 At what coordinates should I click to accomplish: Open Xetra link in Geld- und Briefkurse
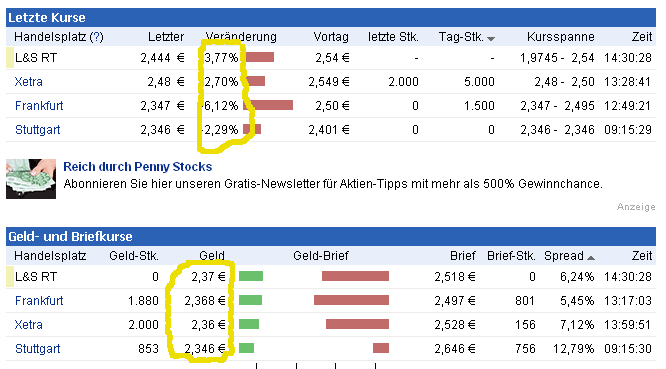click(28, 325)
